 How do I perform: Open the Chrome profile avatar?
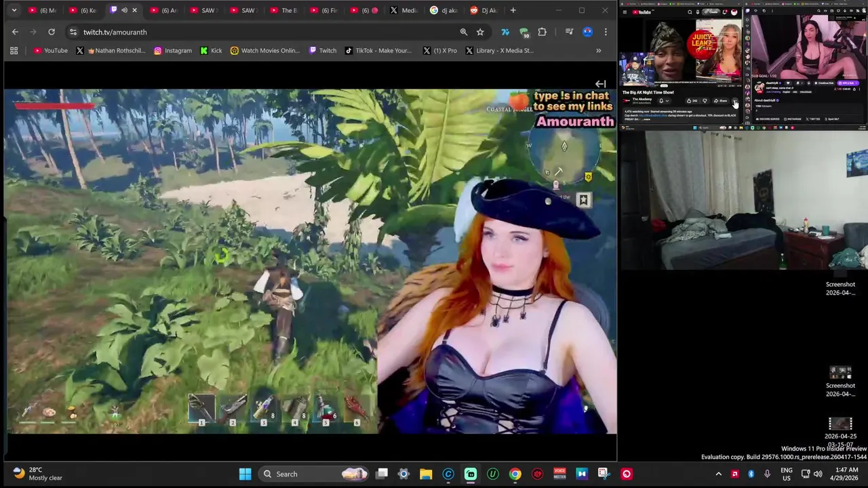pos(587,32)
